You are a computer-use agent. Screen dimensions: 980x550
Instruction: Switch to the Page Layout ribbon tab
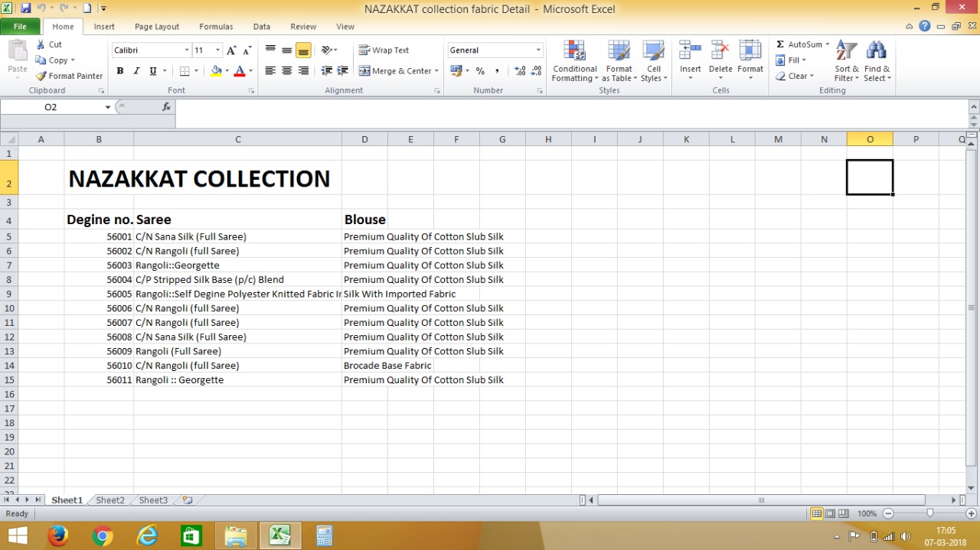156,27
